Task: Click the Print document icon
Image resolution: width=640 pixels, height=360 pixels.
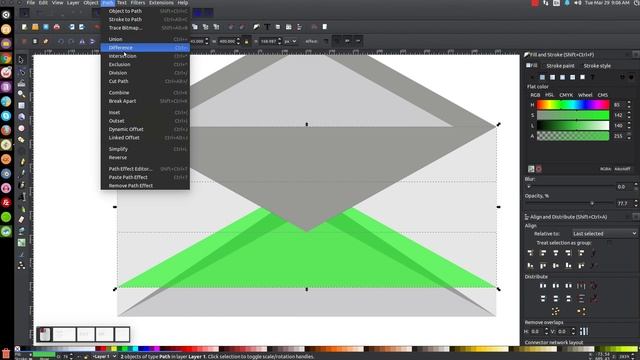Action: tap(57, 27)
